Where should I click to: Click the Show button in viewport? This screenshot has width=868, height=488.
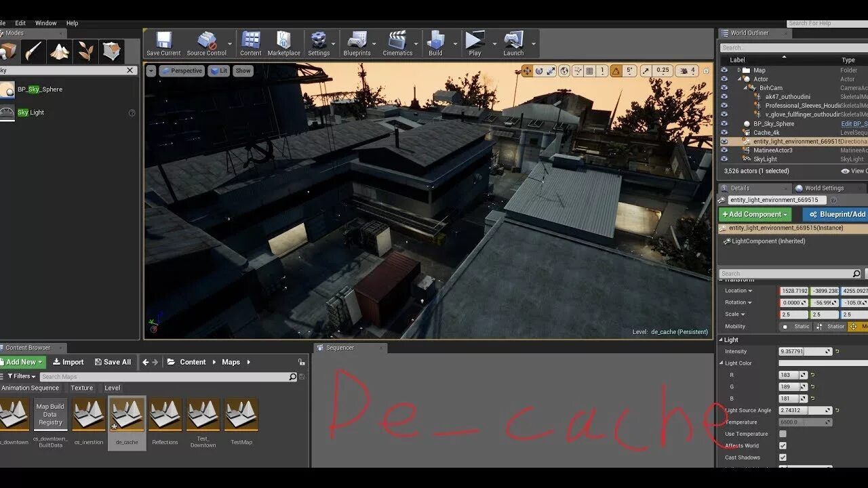[x=243, y=70]
